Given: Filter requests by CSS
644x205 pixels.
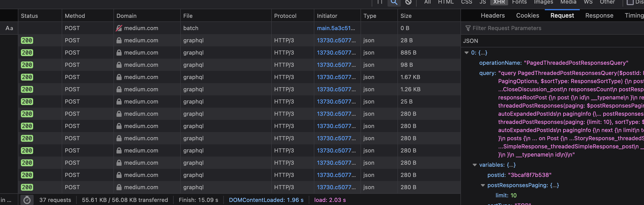Looking at the screenshot, I should [x=467, y=2].
